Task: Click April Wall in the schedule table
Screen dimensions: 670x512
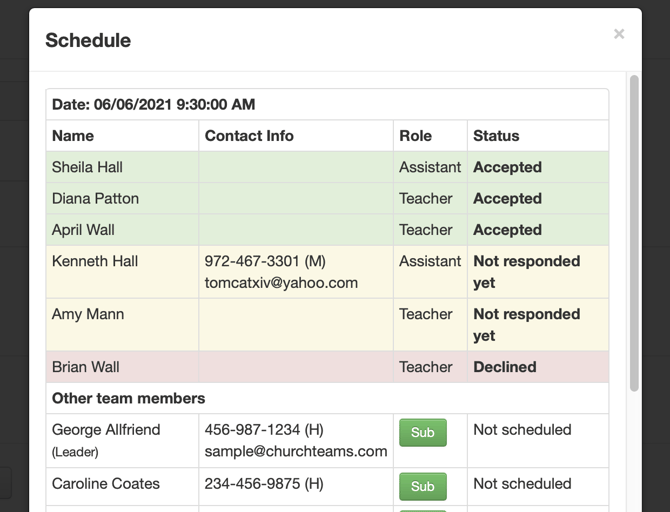Action: tap(83, 230)
